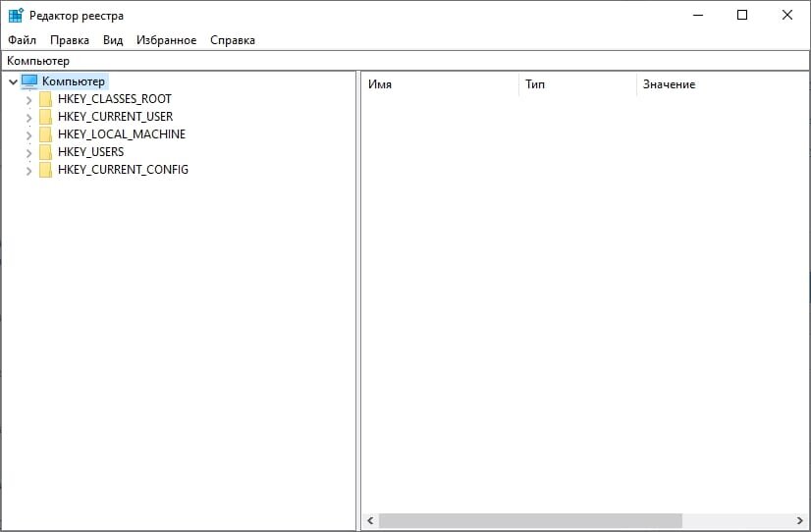This screenshot has height=532, width=811.
Task: Expand the HKEY_CURRENT_USER branch
Action: click(x=29, y=118)
